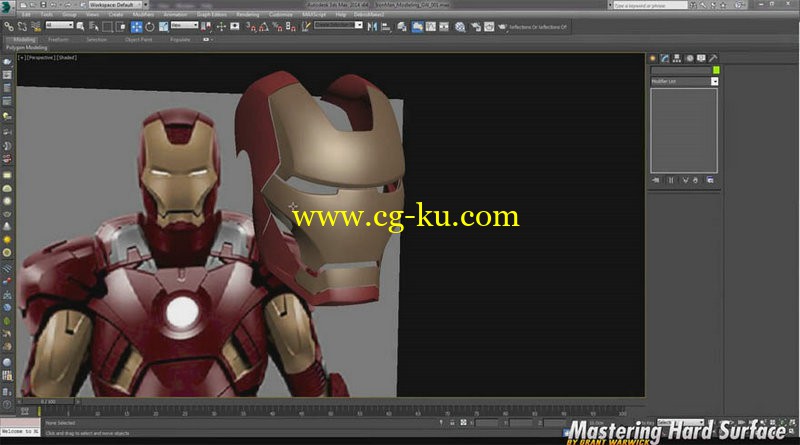The image size is (800, 445).
Task: Activate the Select and Rotate tool
Action: click(x=149, y=27)
